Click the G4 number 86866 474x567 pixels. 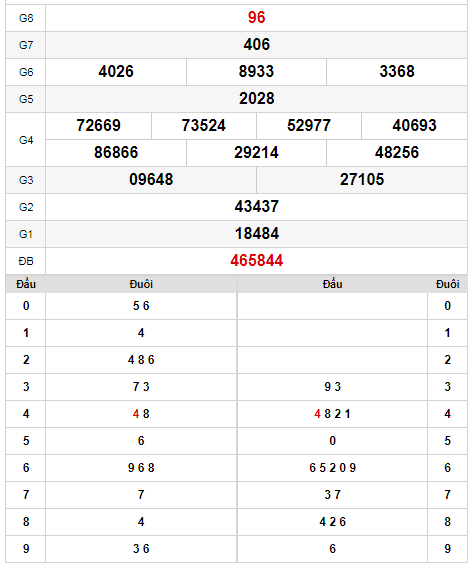tap(116, 153)
